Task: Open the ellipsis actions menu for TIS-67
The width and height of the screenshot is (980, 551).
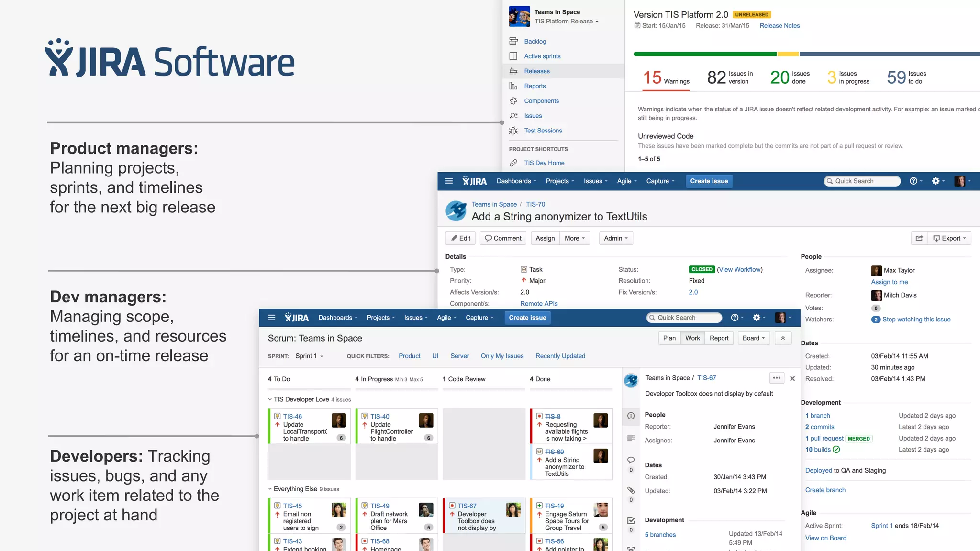Action: click(x=777, y=378)
